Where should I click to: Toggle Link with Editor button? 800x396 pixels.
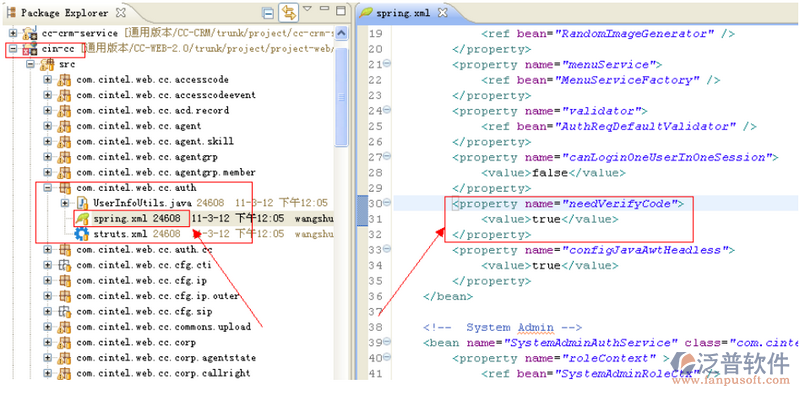coord(288,13)
